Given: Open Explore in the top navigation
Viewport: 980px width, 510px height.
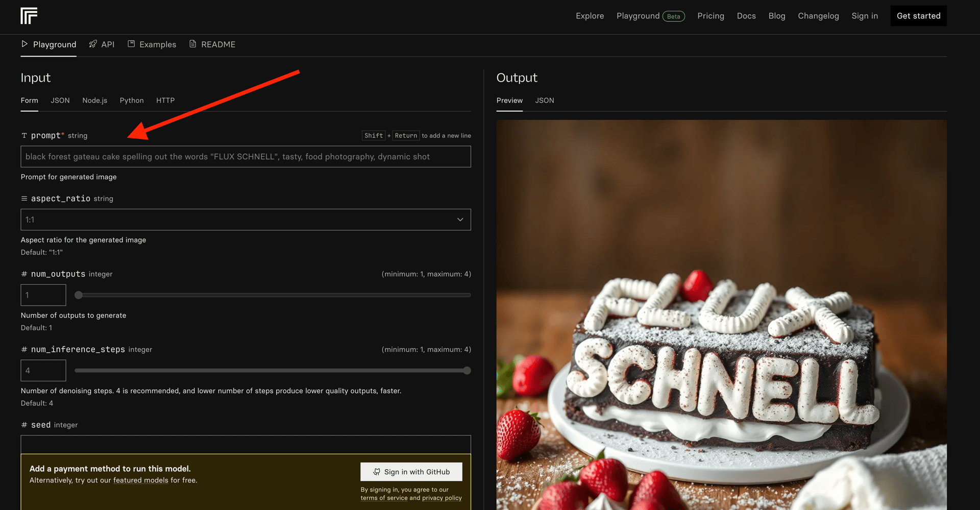Looking at the screenshot, I should click(590, 16).
